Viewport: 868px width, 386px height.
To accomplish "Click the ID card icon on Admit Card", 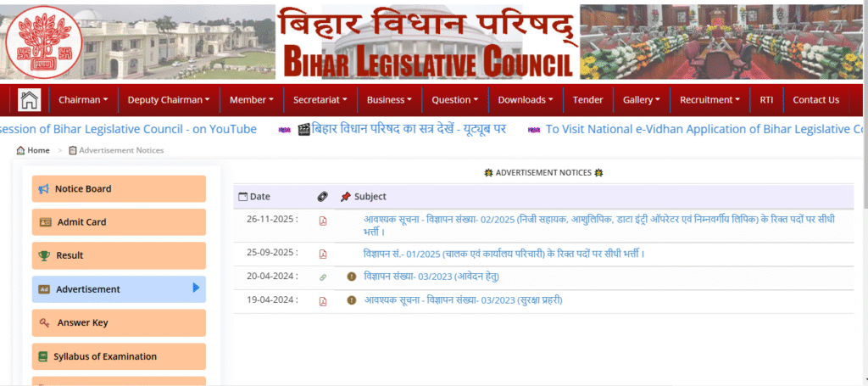I will pyautogui.click(x=46, y=222).
